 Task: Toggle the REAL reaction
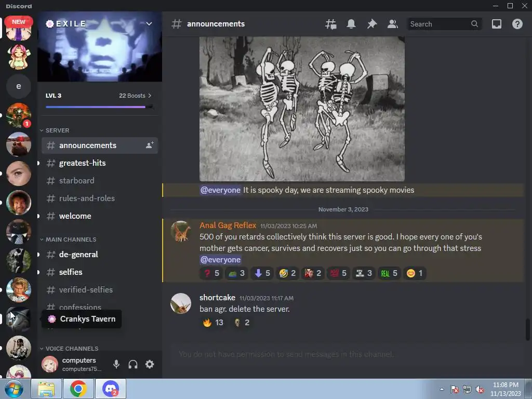tap(389, 273)
